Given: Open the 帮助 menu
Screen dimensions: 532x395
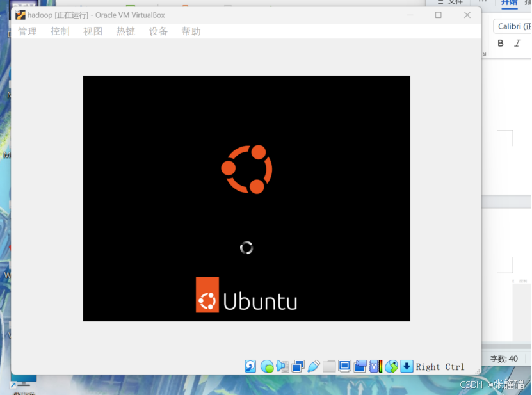Looking at the screenshot, I should 191,31.
